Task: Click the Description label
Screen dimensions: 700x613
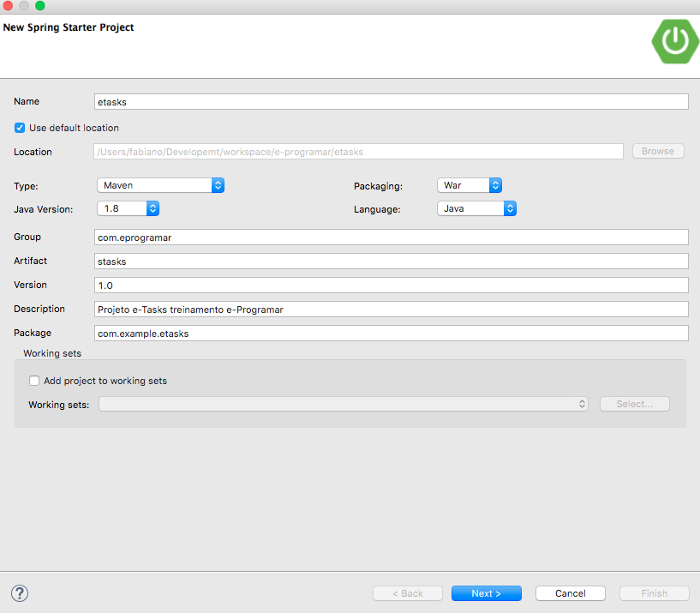Action: [39, 309]
